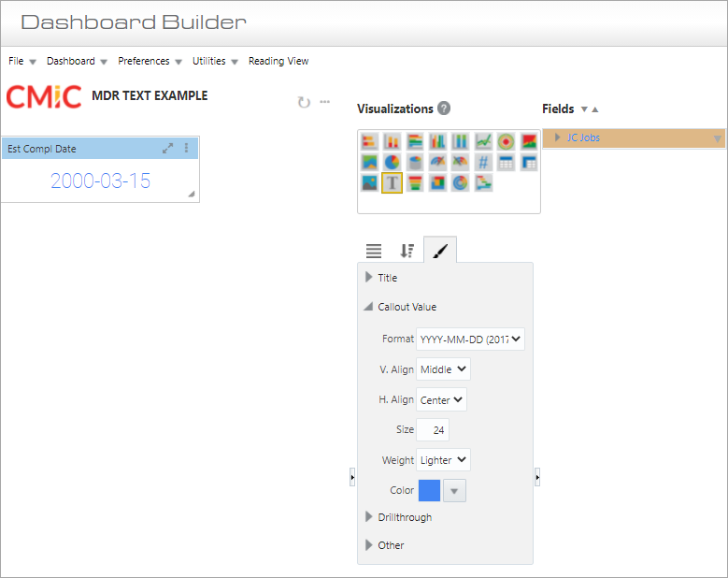Viewport: 728px width, 578px height.
Task: Open the dashboard ellipsis options
Action: (325, 101)
